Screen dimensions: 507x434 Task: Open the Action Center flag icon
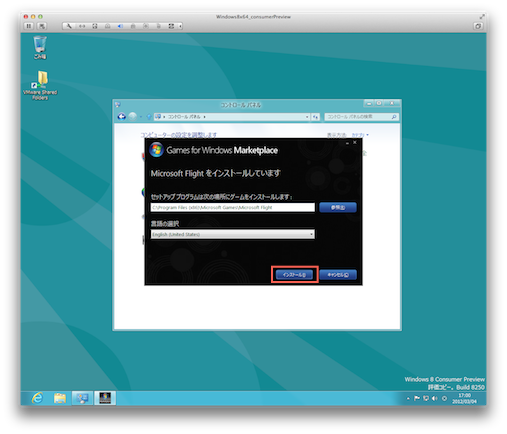point(417,398)
